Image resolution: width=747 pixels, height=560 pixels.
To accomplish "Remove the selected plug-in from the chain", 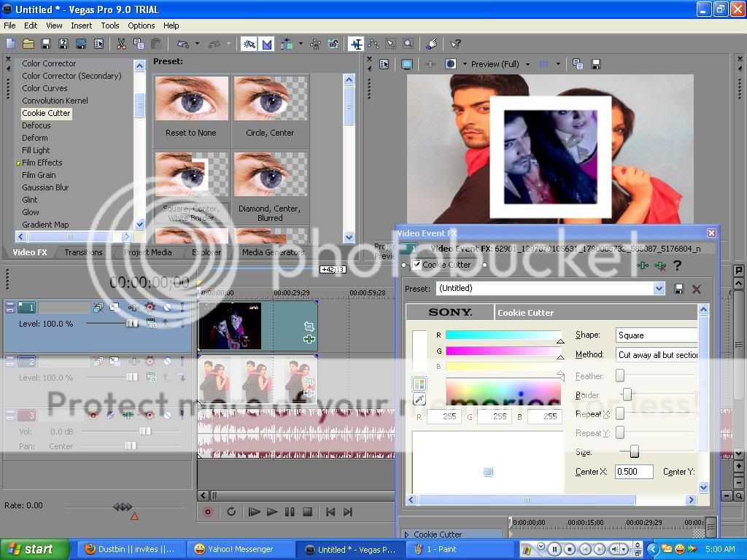I will tap(659, 265).
